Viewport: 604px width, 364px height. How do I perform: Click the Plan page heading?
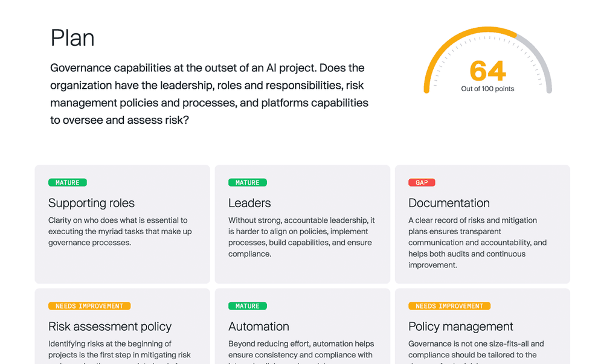click(x=72, y=37)
